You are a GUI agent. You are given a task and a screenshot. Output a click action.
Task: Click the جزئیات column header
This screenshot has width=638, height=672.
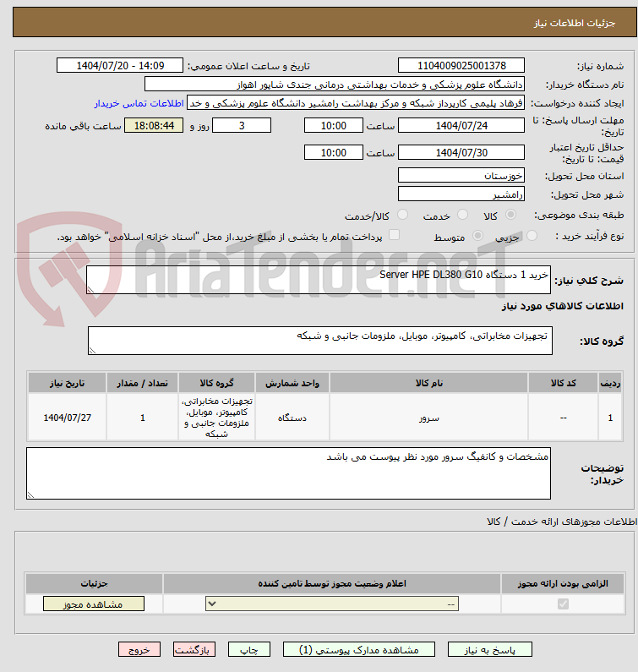tap(94, 583)
